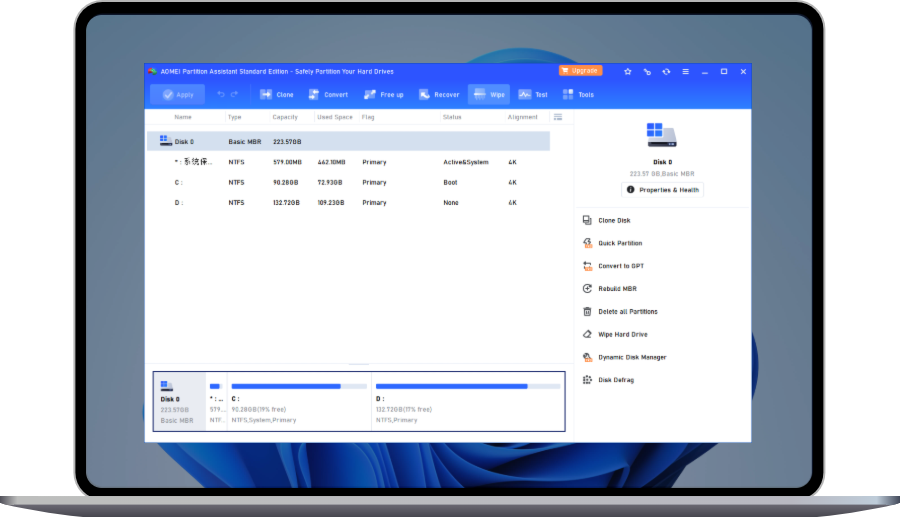Select the D: partition row
This screenshot has width=900, height=517.
(348, 203)
